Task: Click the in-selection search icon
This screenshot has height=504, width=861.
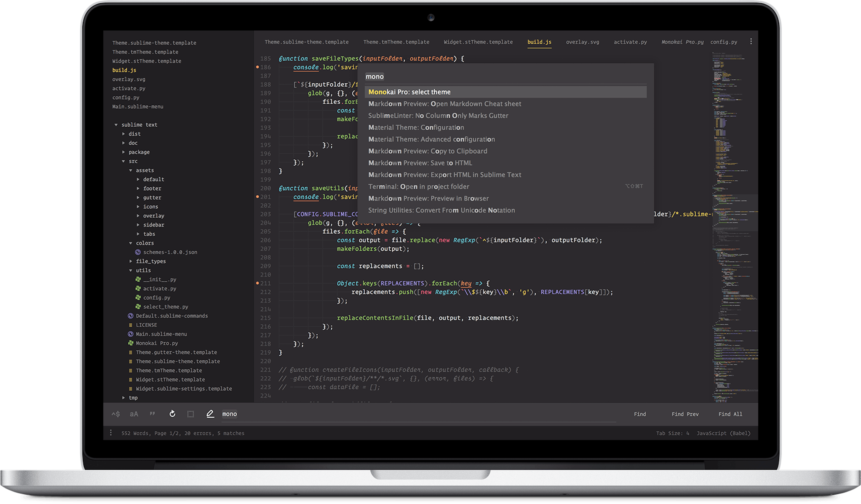Action: coord(191,414)
